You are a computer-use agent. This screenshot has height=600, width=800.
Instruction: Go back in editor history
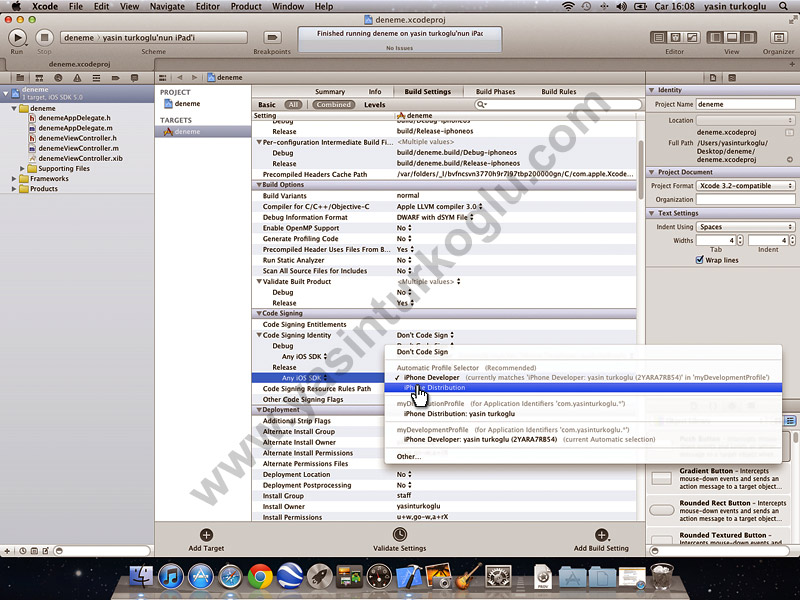coord(180,78)
